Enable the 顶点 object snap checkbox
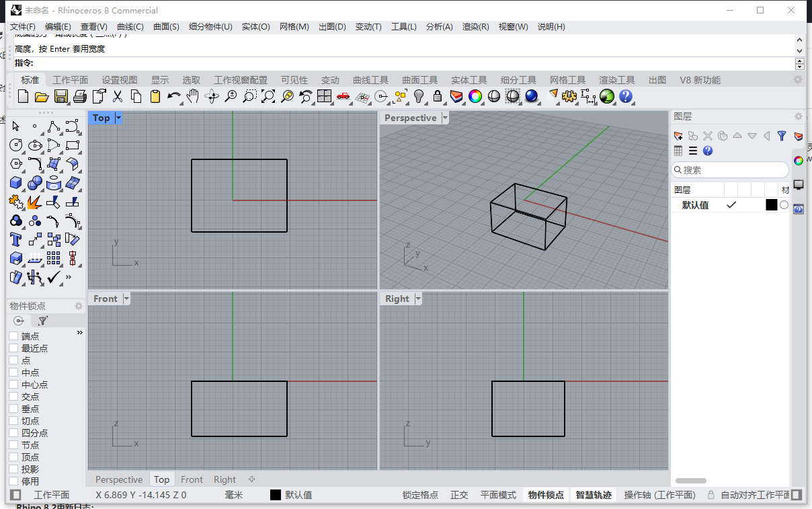The width and height of the screenshot is (812, 509). (x=13, y=457)
